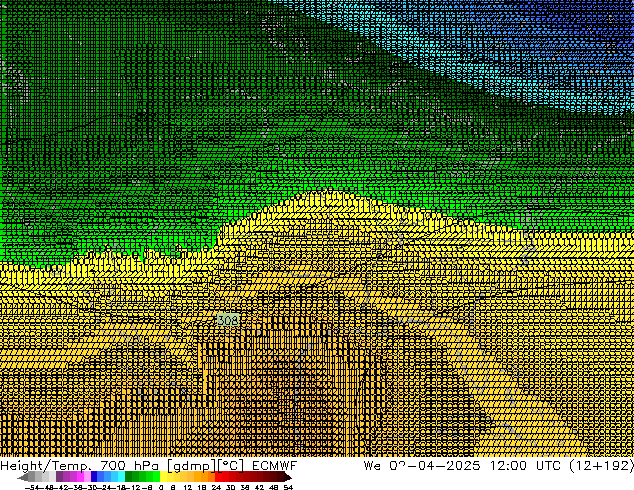Click the 24 legend value
Viewport: 634px width, 490px height.
tap(216, 487)
